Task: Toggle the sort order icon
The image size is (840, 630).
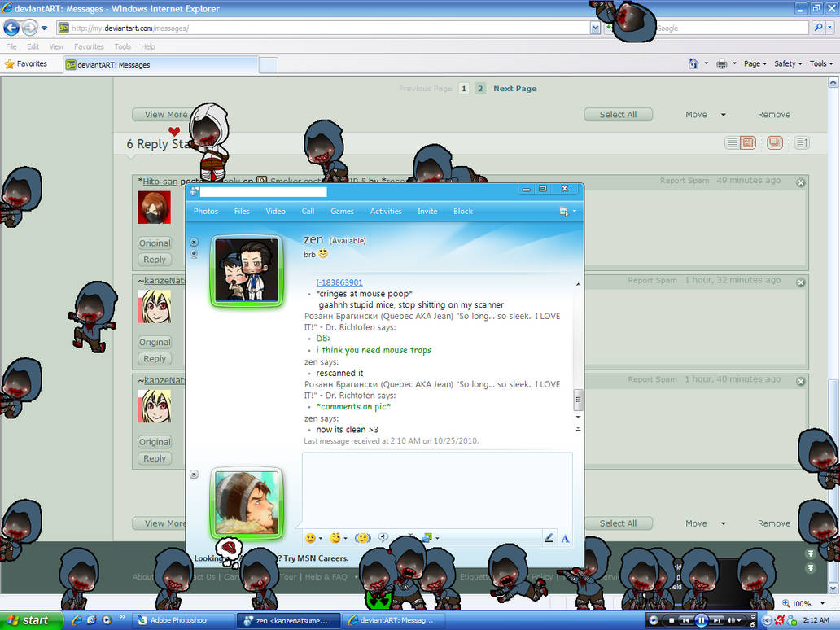Action: 802,142
